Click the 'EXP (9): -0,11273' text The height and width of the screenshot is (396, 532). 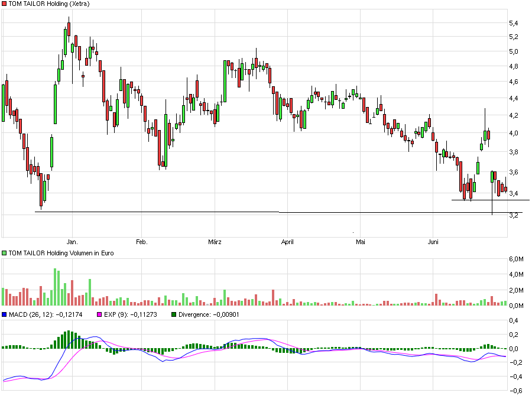(131, 314)
